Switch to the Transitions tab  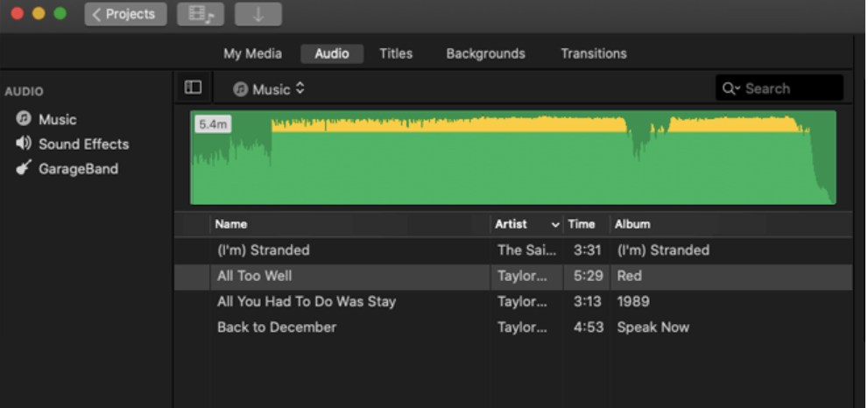click(593, 53)
